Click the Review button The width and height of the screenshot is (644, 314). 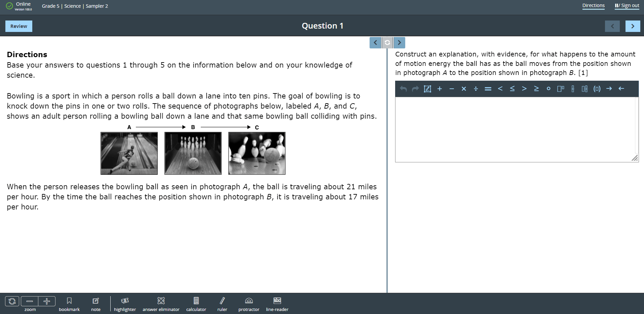coord(19,26)
